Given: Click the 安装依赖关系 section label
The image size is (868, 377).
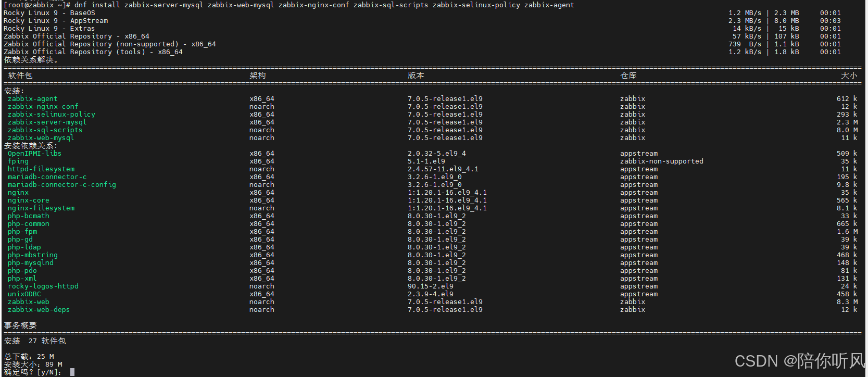Looking at the screenshot, I should [30, 145].
